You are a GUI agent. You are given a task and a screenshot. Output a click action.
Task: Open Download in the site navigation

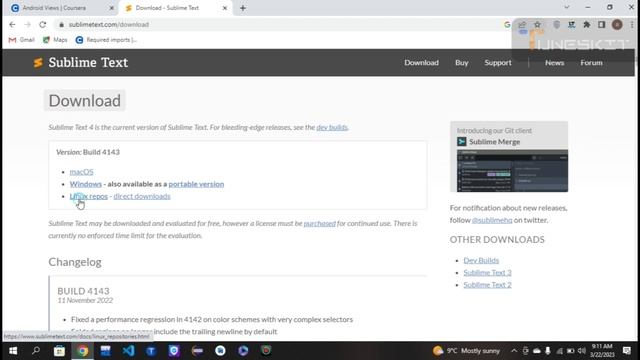421,62
